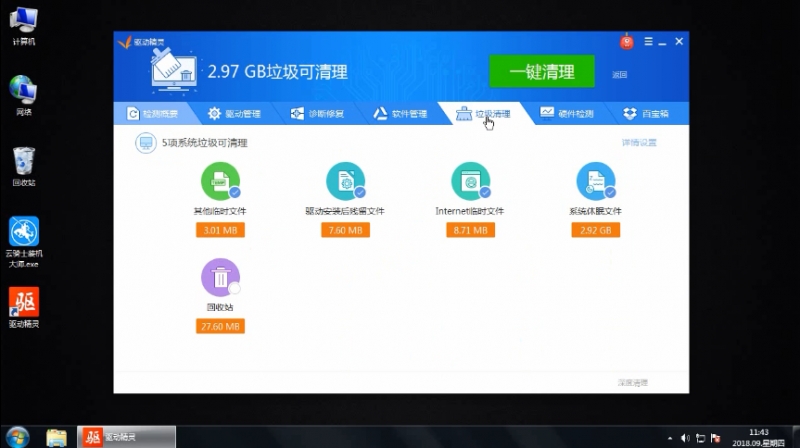Image resolution: width=800 pixels, height=448 pixels.
Task: Click the red mascot icon in the title bar
Action: click(x=627, y=41)
